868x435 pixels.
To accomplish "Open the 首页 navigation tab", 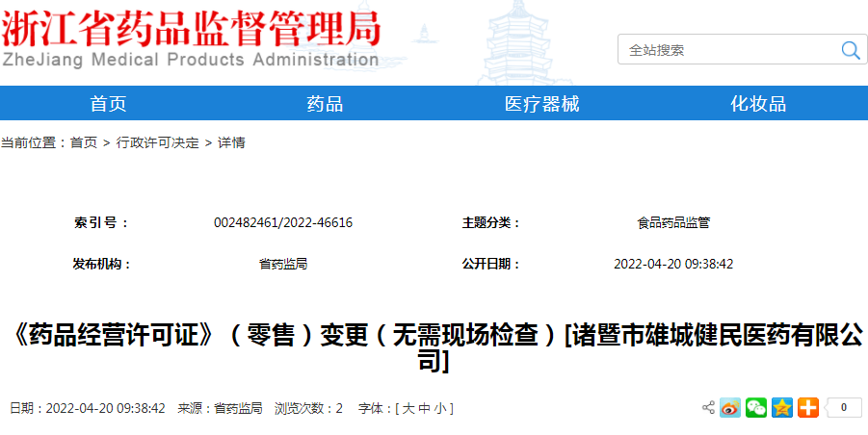I will point(109,103).
